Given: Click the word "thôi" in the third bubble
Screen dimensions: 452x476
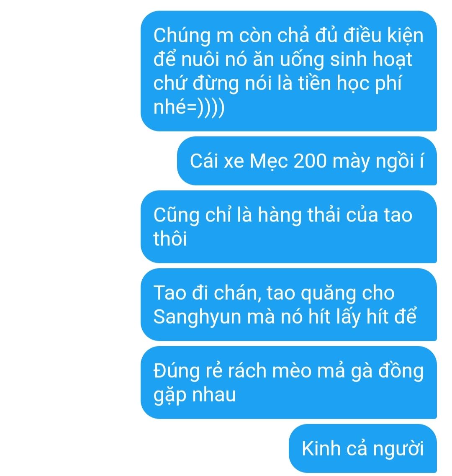Looking at the screenshot, I should click(170, 238).
